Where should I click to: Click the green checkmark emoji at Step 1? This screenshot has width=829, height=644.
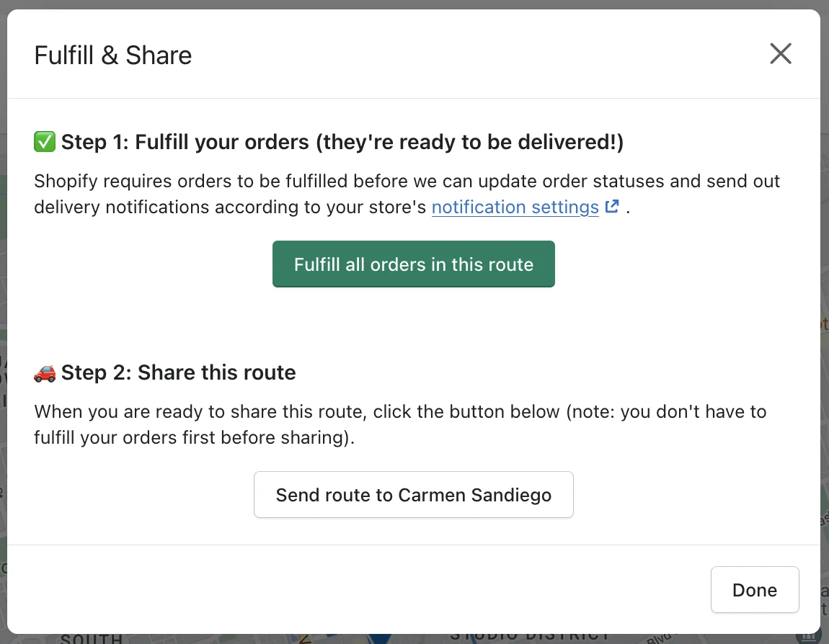coord(45,142)
